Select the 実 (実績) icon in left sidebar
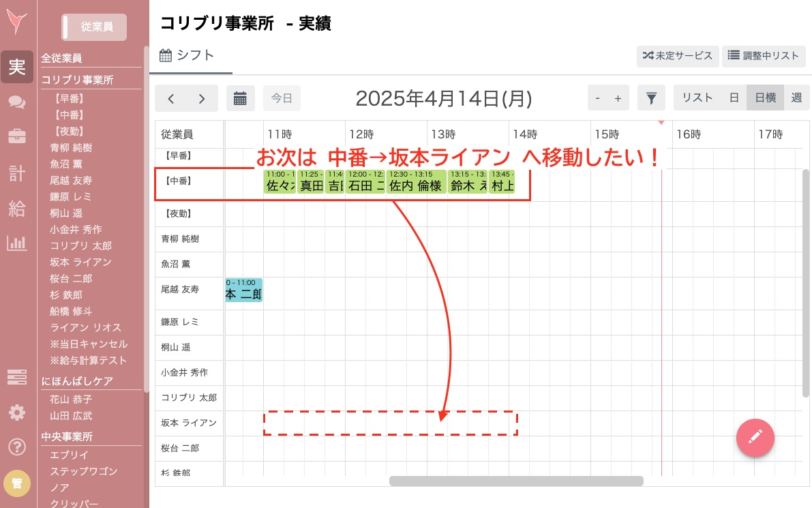This screenshot has width=812, height=508. (x=17, y=66)
